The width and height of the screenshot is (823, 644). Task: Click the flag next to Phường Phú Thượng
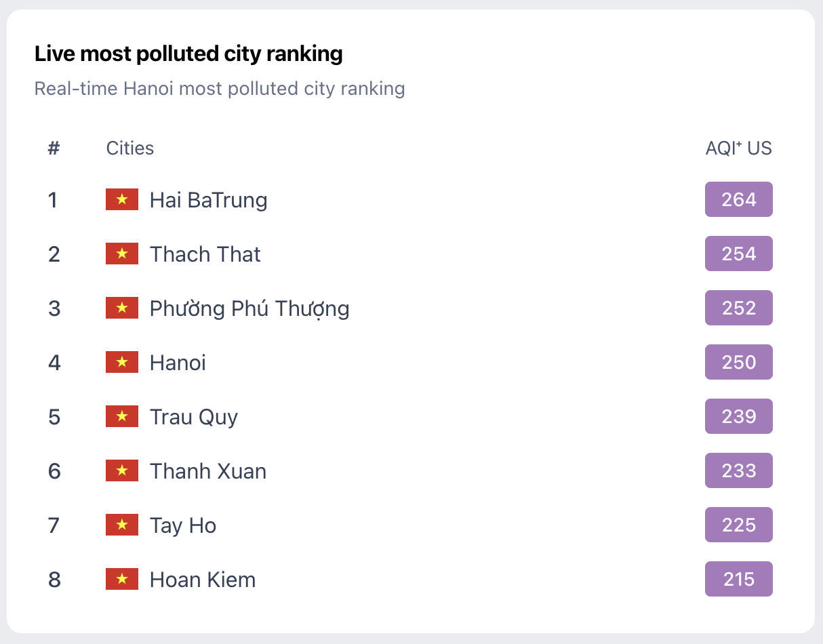tap(122, 308)
